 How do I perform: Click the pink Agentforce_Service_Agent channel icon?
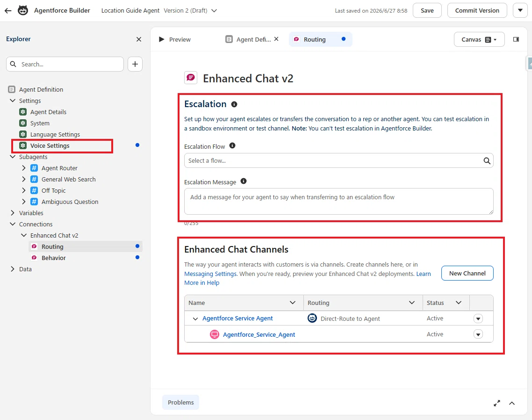(x=215, y=334)
